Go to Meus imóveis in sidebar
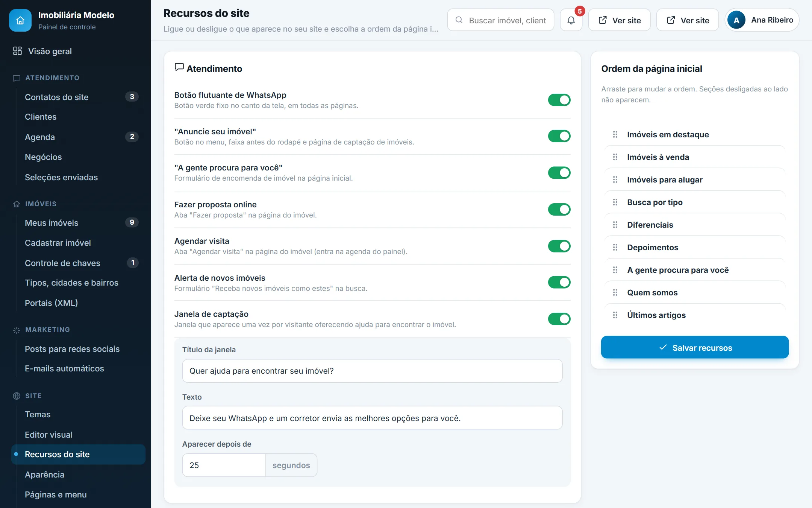Screen dimensions: 812x508 78,223
